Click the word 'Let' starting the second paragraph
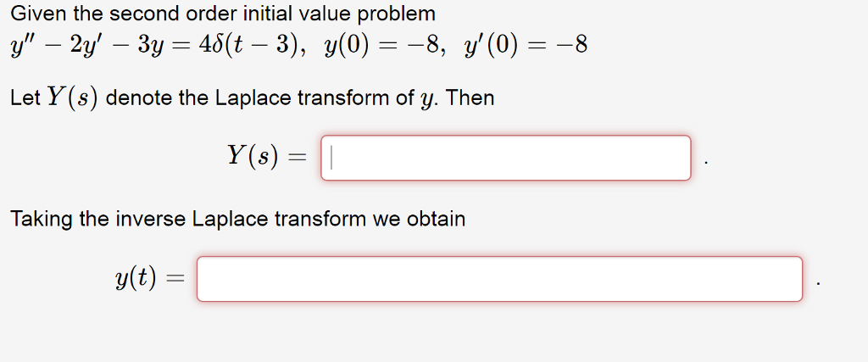Image resolution: width=868 pixels, height=362 pixels. [x=25, y=98]
